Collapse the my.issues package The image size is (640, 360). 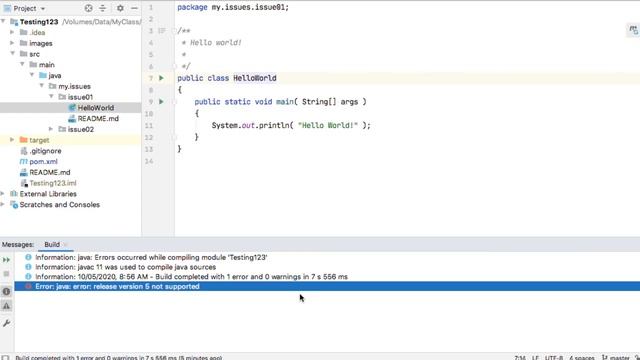[x=42, y=86]
